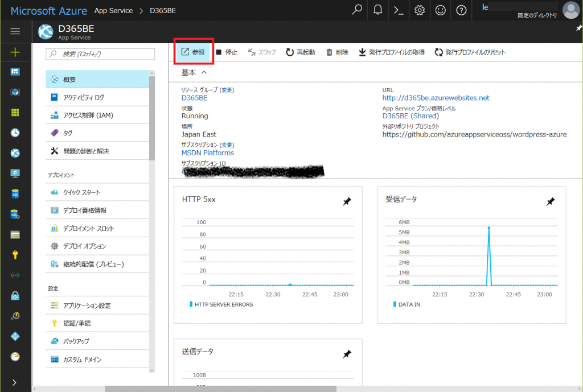Select デプロイ オプション menu item
Screen dimensions: 583x392
97,246
